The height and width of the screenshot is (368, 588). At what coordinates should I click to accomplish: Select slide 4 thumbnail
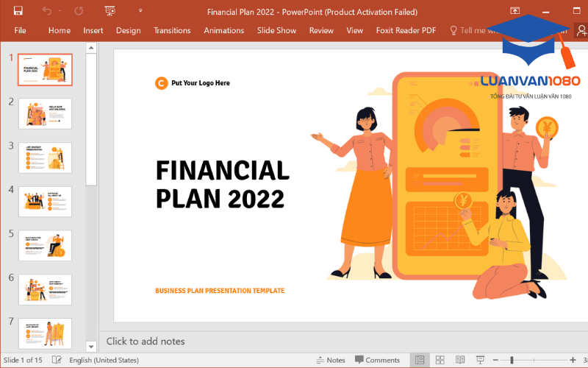(45, 202)
